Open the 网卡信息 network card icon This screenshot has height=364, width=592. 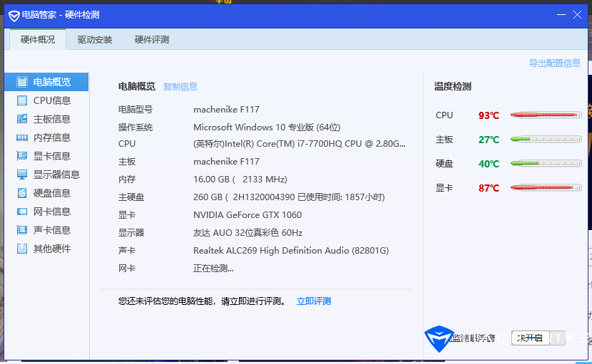tap(22, 212)
